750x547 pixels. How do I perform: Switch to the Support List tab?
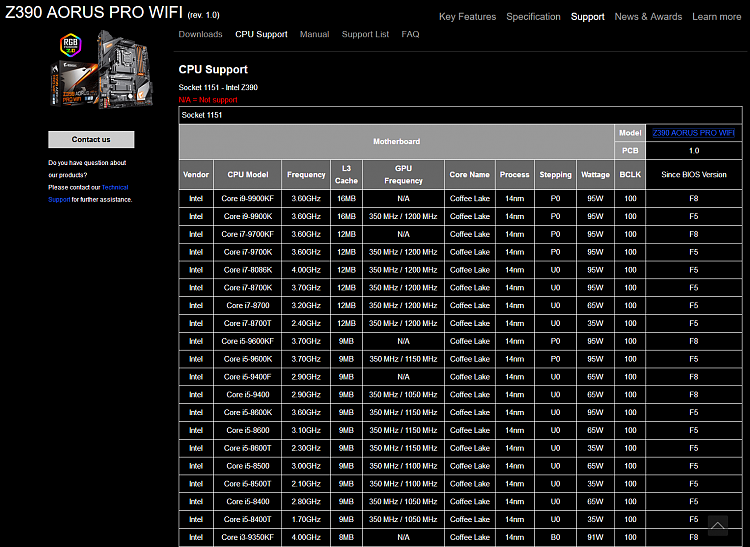click(x=365, y=35)
